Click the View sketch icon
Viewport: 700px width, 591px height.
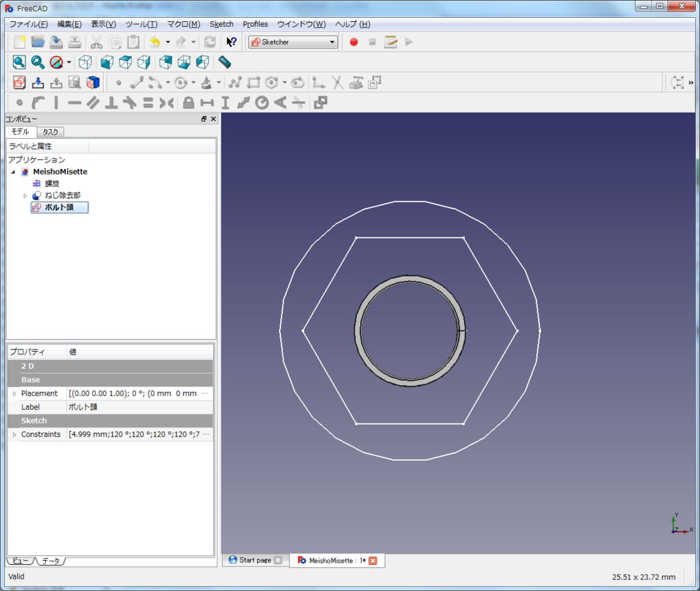(x=75, y=83)
